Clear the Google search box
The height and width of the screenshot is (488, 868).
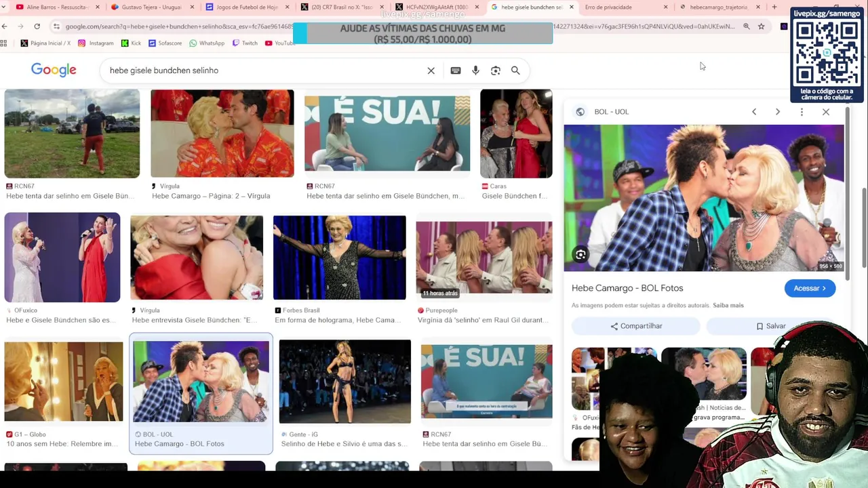point(431,70)
